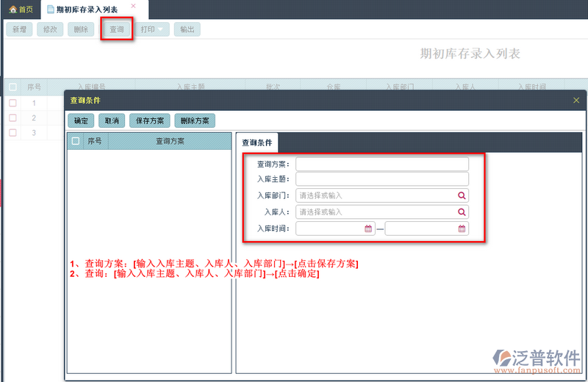Click the 入库时间 start date field

point(336,228)
